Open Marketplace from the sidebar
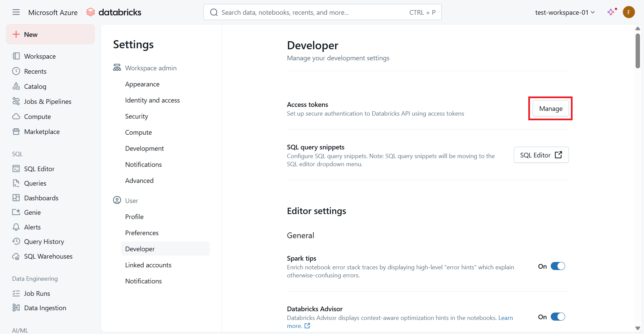Screen dimensions: 644x334 tap(42, 132)
